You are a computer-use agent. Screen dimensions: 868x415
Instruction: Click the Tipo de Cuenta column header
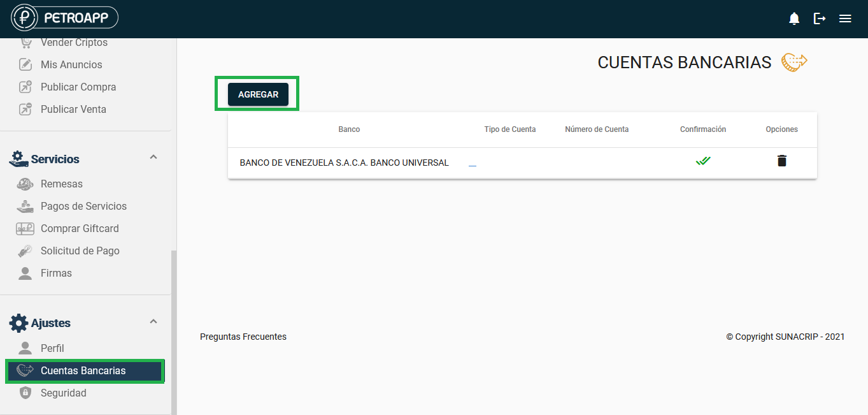click(510, 129)
